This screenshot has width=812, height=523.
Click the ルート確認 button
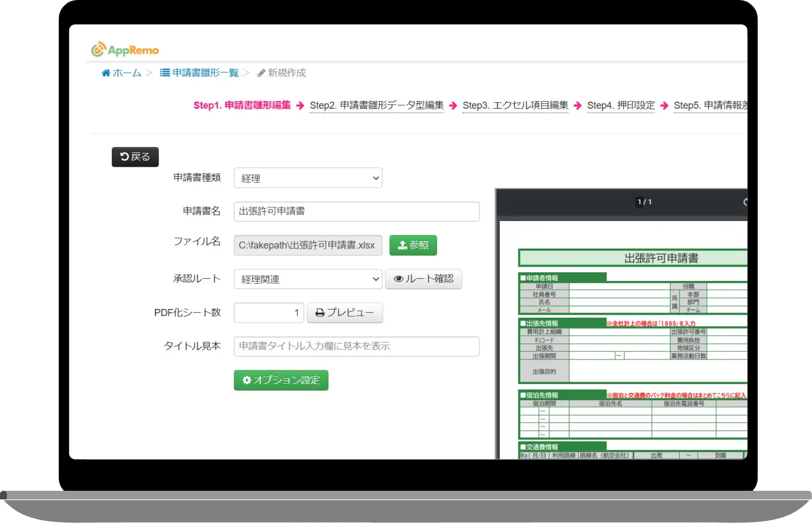(424, 279)
